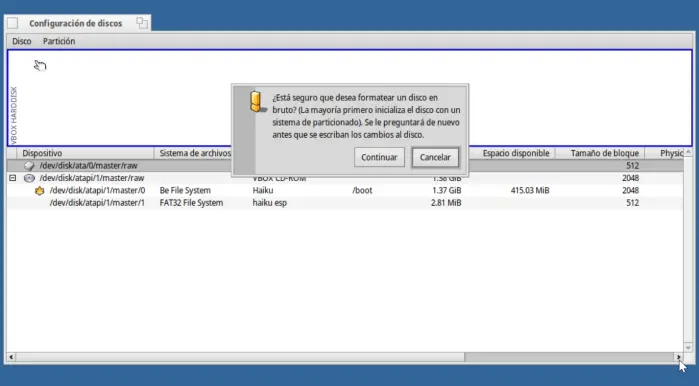Image resolution: width=699 pixels, height=386 pixels.
Task: Click the window close box on title tab
Action: [13, 23]
